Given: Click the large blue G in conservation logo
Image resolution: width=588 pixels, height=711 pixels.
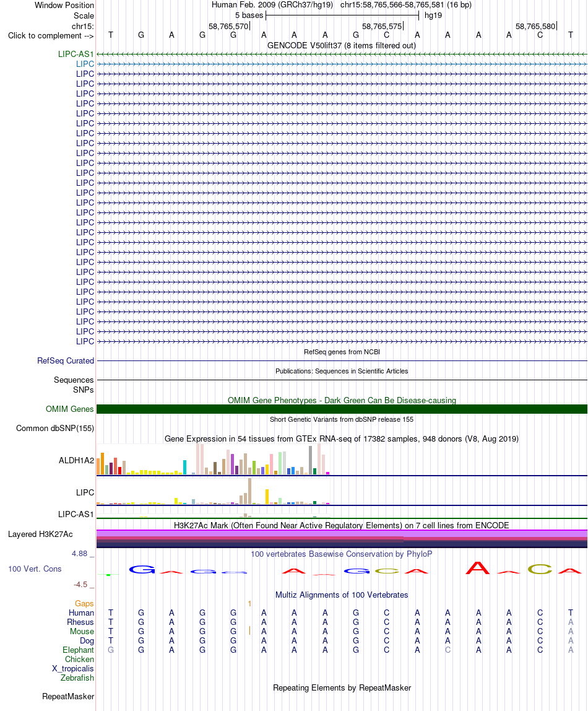Looking at the screenshot, I should click(x=142, y=570).
